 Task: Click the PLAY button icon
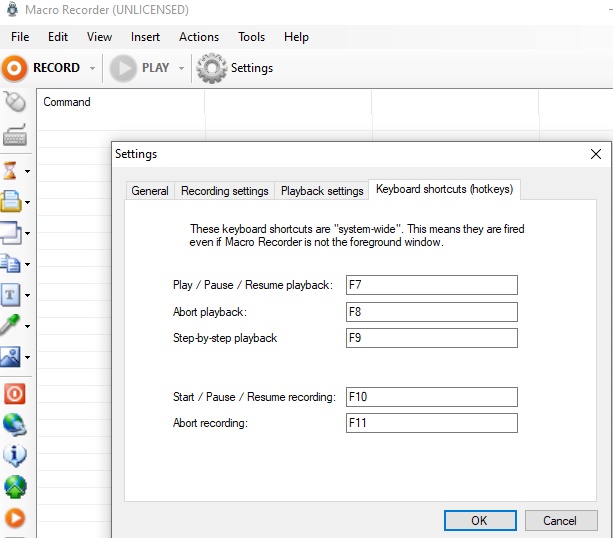(x=123, y=68)
